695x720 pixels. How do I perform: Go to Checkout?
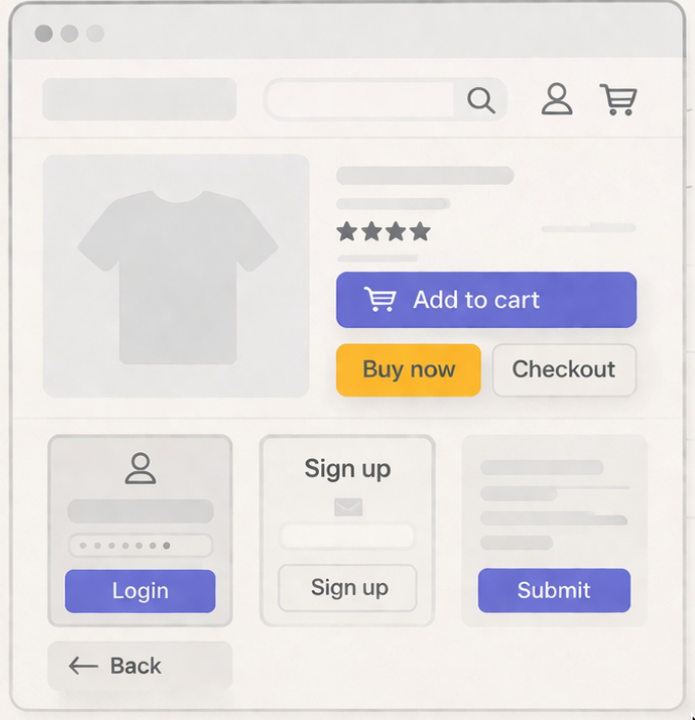point(564,369)
